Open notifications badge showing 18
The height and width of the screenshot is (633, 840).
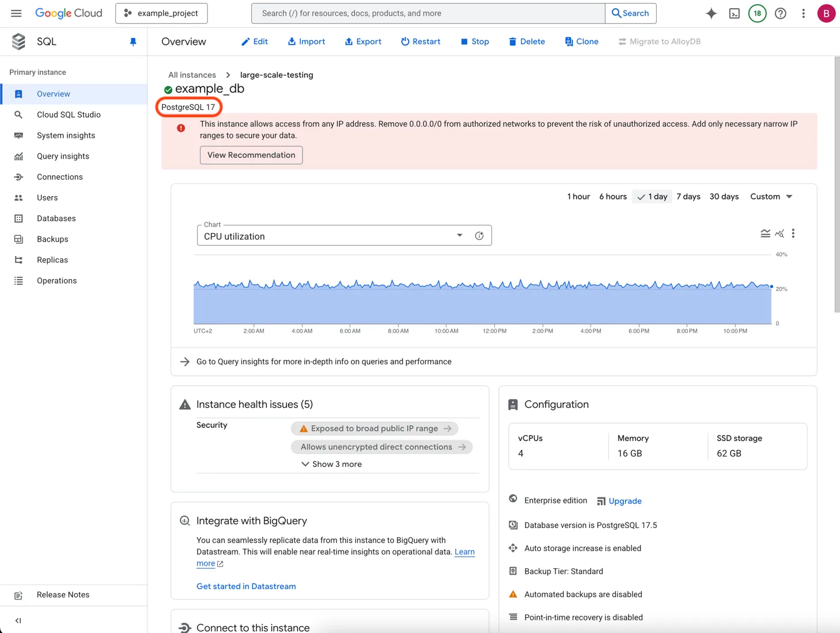(758, 13)
